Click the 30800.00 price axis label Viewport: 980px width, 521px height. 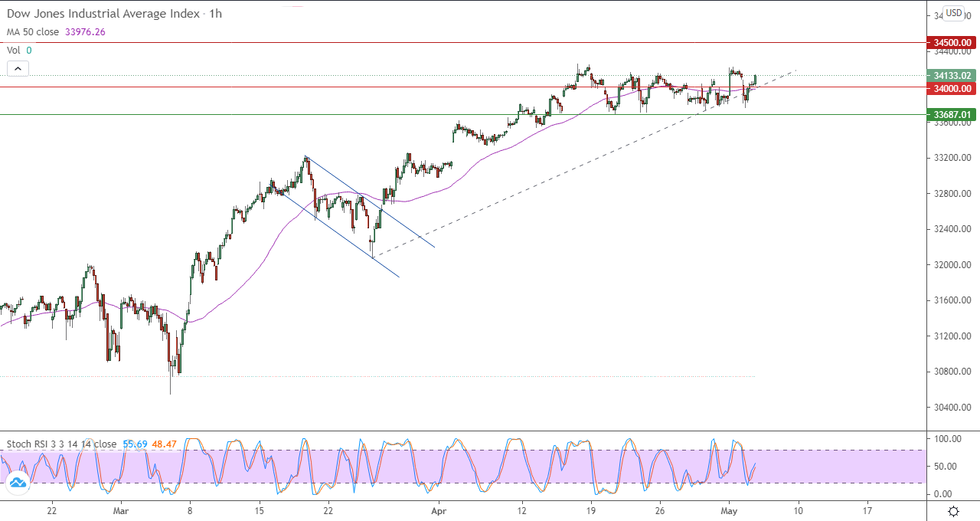click(x=953, y=372)
